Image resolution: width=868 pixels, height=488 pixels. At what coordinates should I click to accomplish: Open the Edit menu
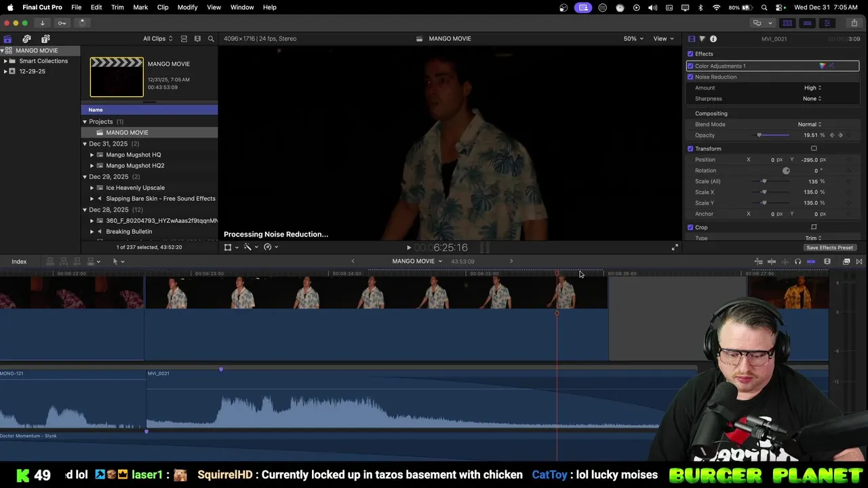pos(96,7)
